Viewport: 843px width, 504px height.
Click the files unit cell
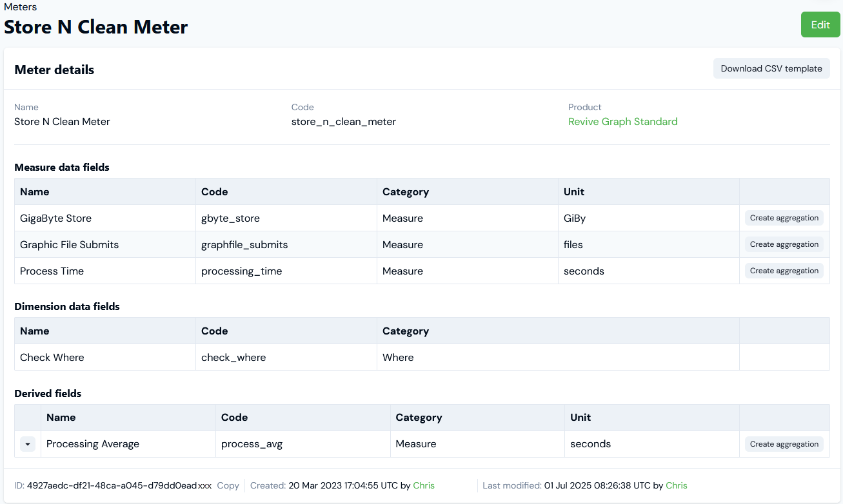(x=649, y=244)
